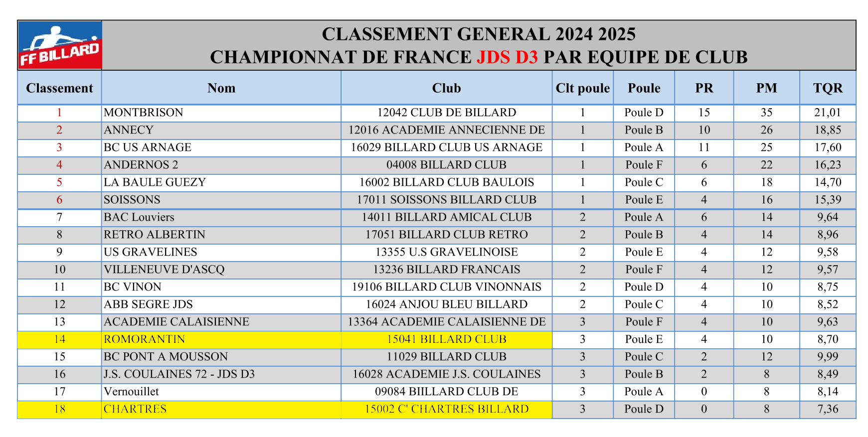Click the FF Billard logo
The width and height of the screenshot is (868, 437).
pos(60,45)
